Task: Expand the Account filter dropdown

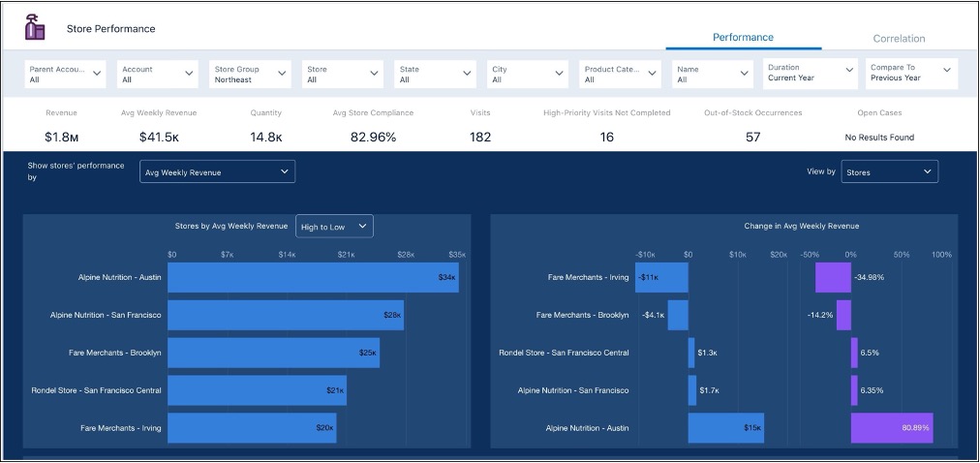Action: point(157,75)
